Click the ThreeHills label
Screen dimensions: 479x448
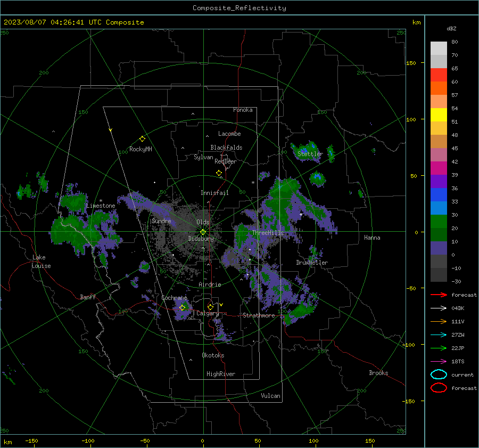click(x=268, y=233)
